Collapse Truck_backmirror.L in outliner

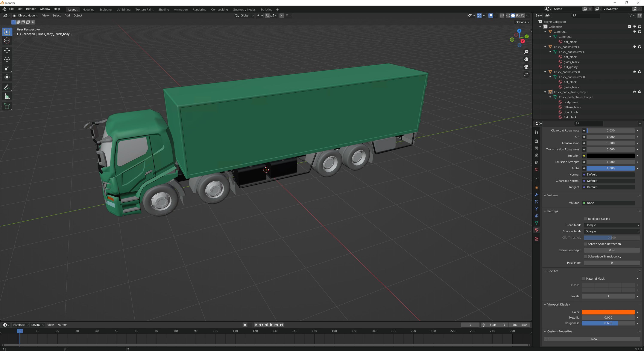(x=545, y=47)
